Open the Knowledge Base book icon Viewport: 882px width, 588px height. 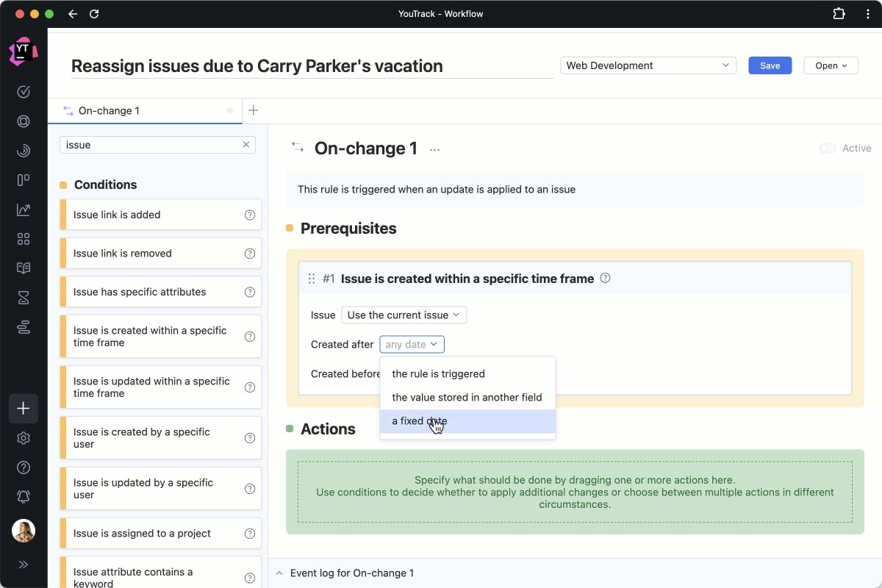tap(24, 268)
